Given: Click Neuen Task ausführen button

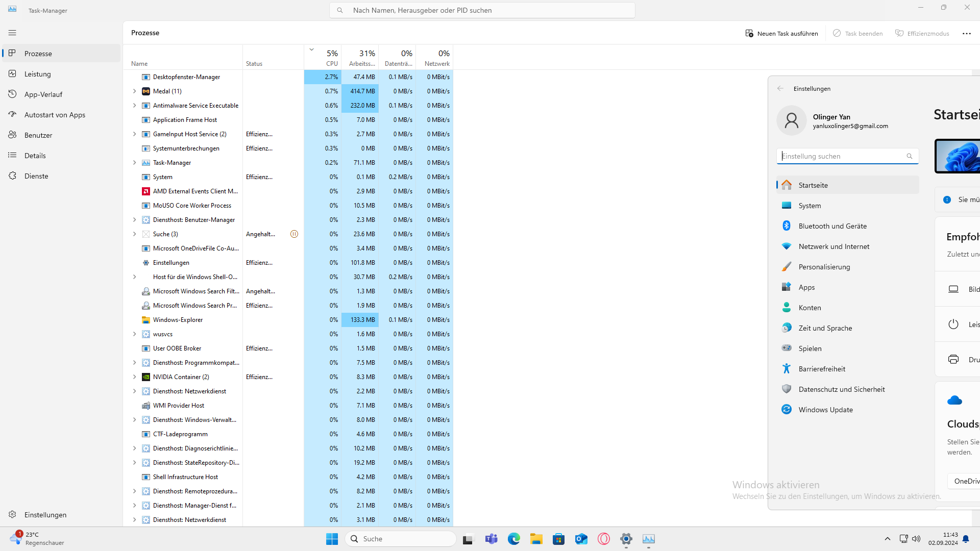Looking at the screenshot, I should pyautogui.click(x=781, y=34).
